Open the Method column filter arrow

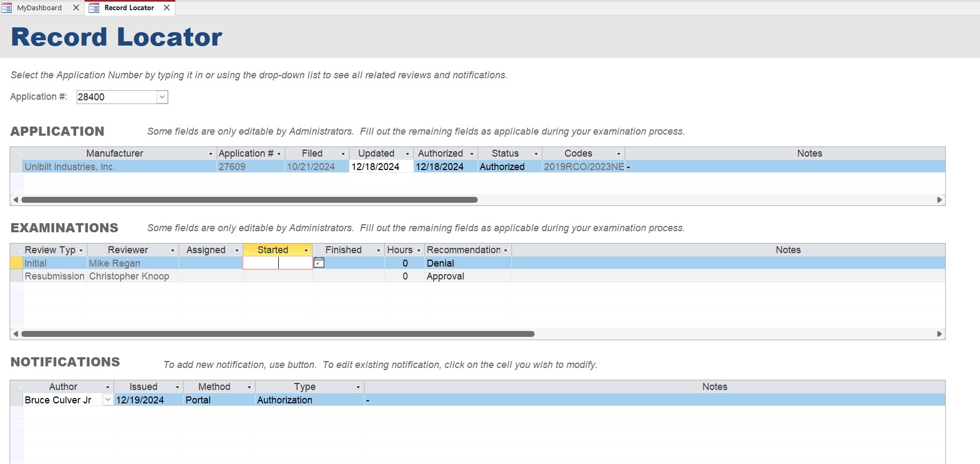click(x=249, y=387)
